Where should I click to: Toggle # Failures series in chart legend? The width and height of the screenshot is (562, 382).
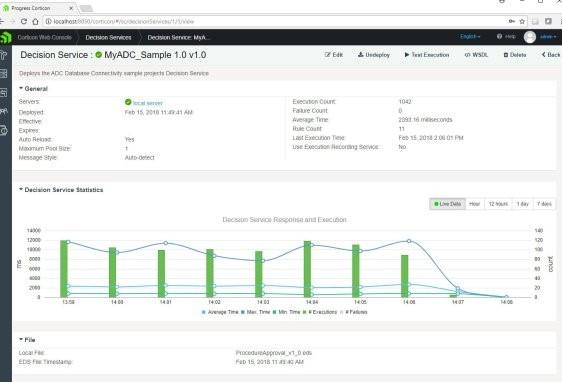tap(354, 312)
